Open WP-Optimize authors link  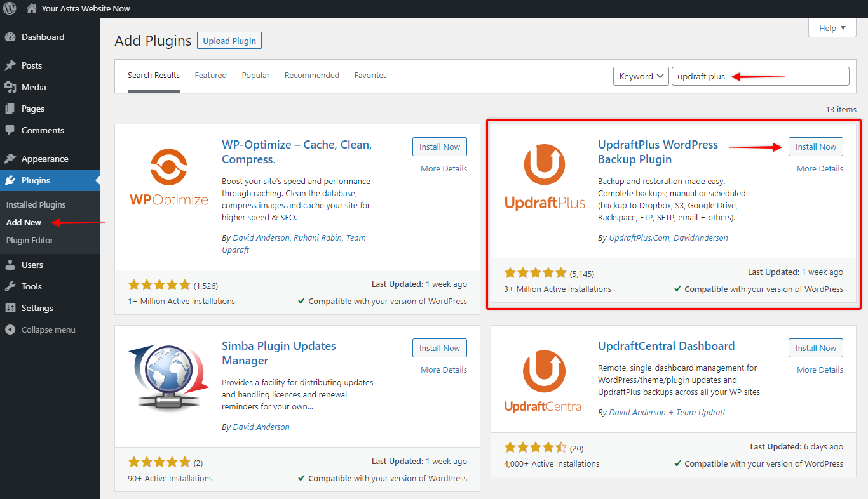point(294,244)
